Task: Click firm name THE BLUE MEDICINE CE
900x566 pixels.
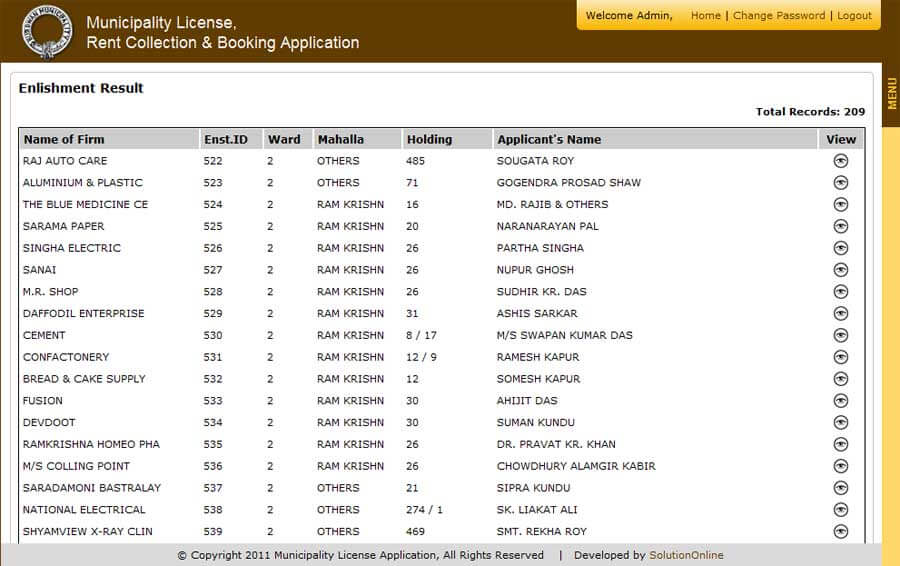Action: pyautogui.click(x=85, y=205)
